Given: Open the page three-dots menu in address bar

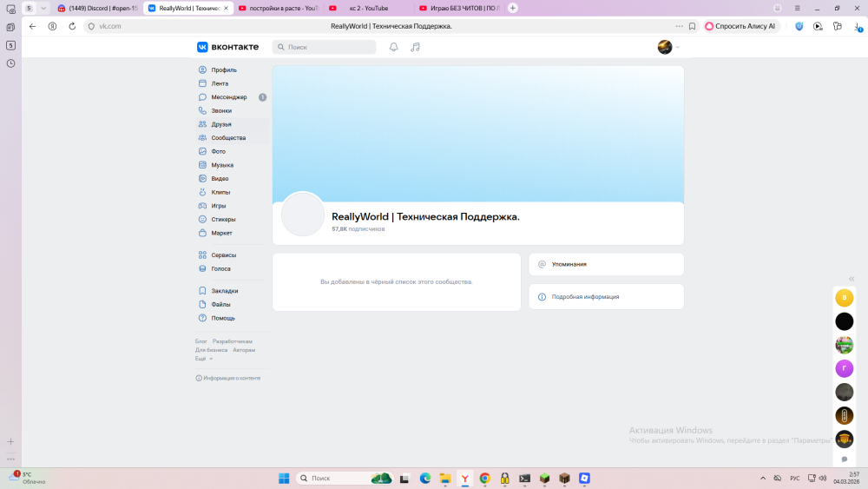Looking at the screenshot, I should coord(680,26).
